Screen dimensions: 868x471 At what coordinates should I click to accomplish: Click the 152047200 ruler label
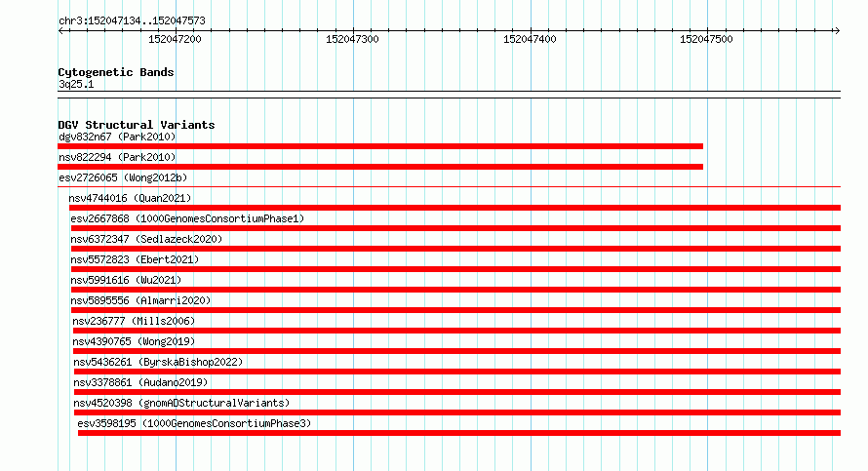(175, 39)
